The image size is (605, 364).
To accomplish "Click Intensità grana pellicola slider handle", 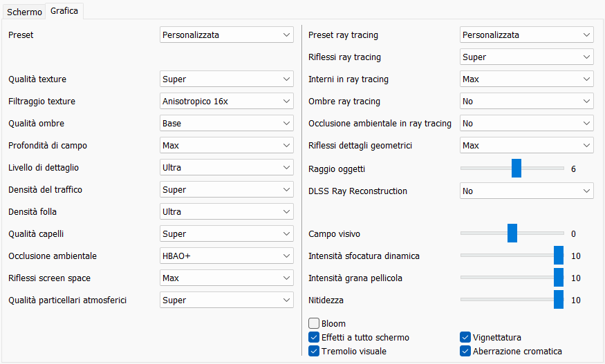I will [559, 278].
